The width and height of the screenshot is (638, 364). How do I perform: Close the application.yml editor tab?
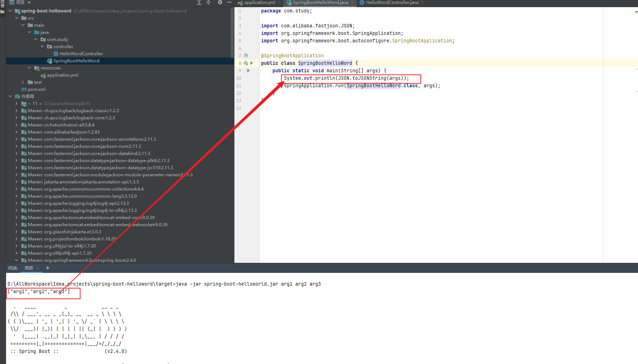click(279, 2)
